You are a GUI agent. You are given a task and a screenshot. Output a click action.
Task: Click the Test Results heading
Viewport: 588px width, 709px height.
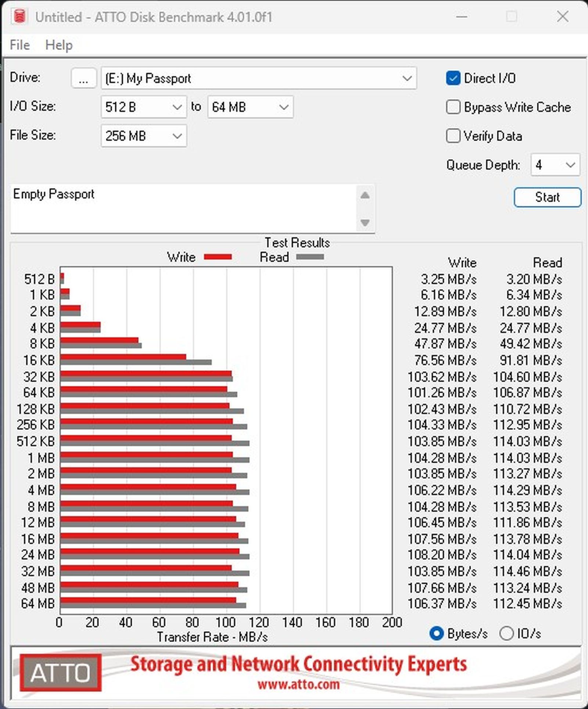297,243
